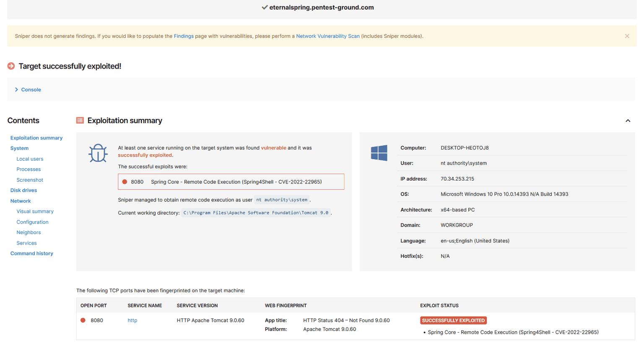Click red dot beside port 8080 in table
The width and height of the screenshot is (644, 345).
[83, 320]
